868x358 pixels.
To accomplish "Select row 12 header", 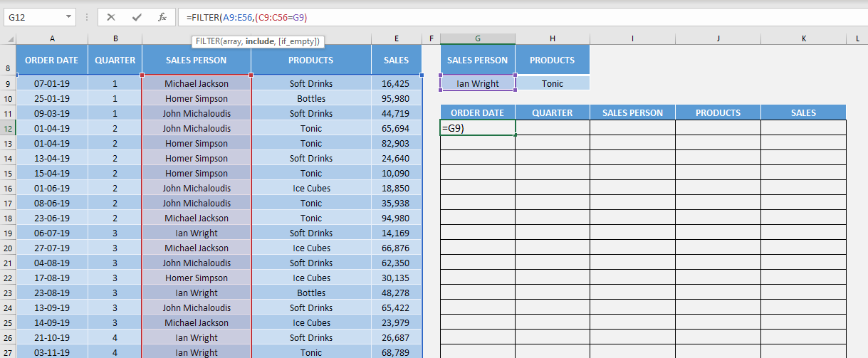I will (8, 129).
